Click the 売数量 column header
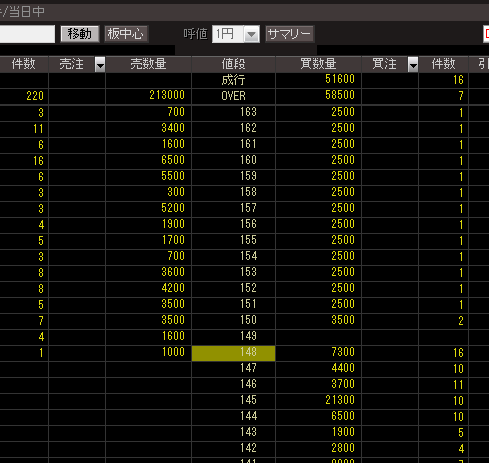489x463 pixels. [x=148, y=64]
